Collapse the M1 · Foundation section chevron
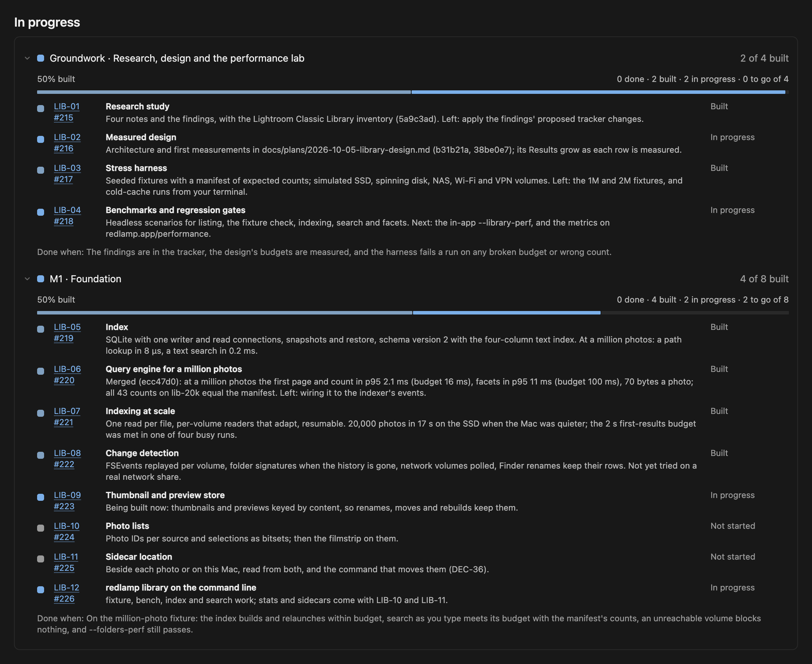The image size is (812, 664). click(x=27, y=279)
